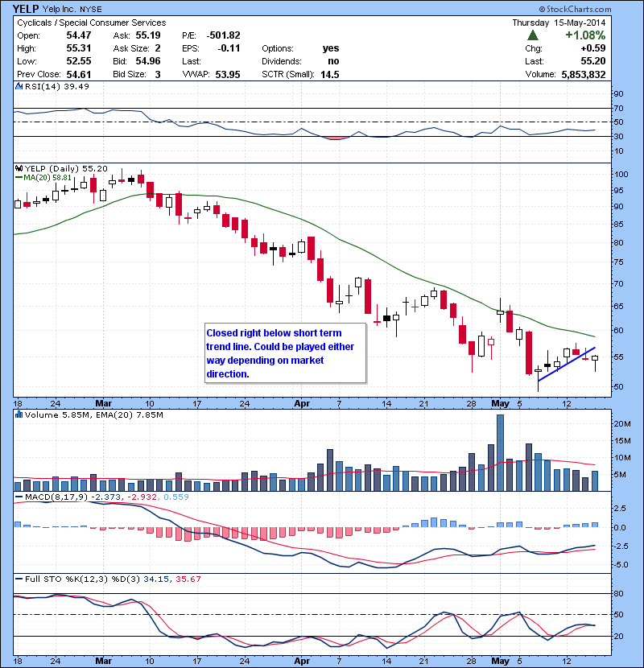This screenshot has height=668, width=644.
Task: Click the Bid price 54.96
Action: 148,61
